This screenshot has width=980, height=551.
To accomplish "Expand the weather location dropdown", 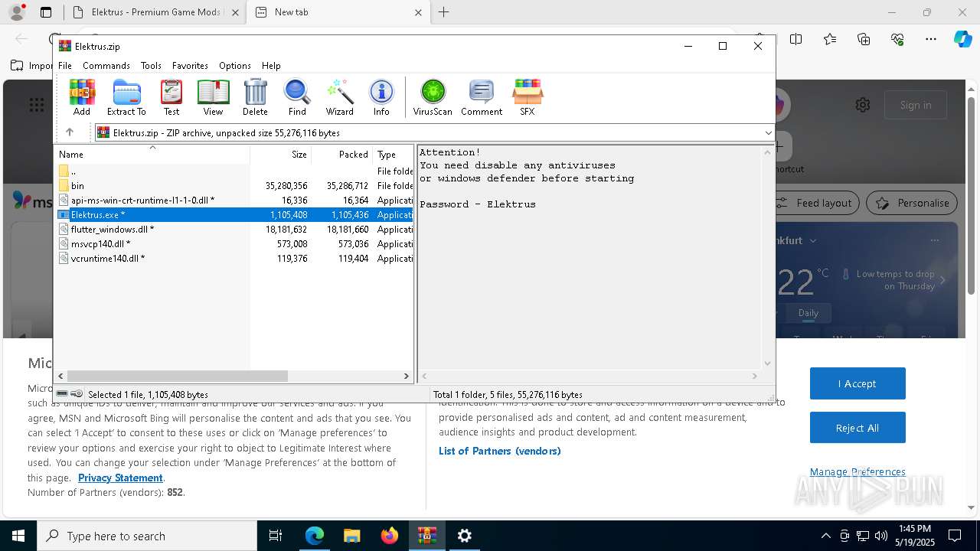I will click(x=813, y=240).
